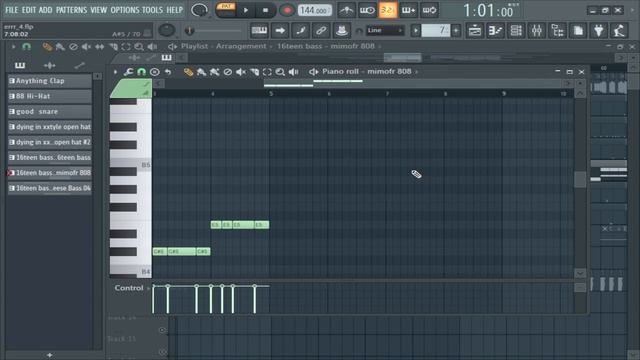This screenshot has height=360, width=640.
Task: Click the 144.000 tempo field
Action: [315, 10]
